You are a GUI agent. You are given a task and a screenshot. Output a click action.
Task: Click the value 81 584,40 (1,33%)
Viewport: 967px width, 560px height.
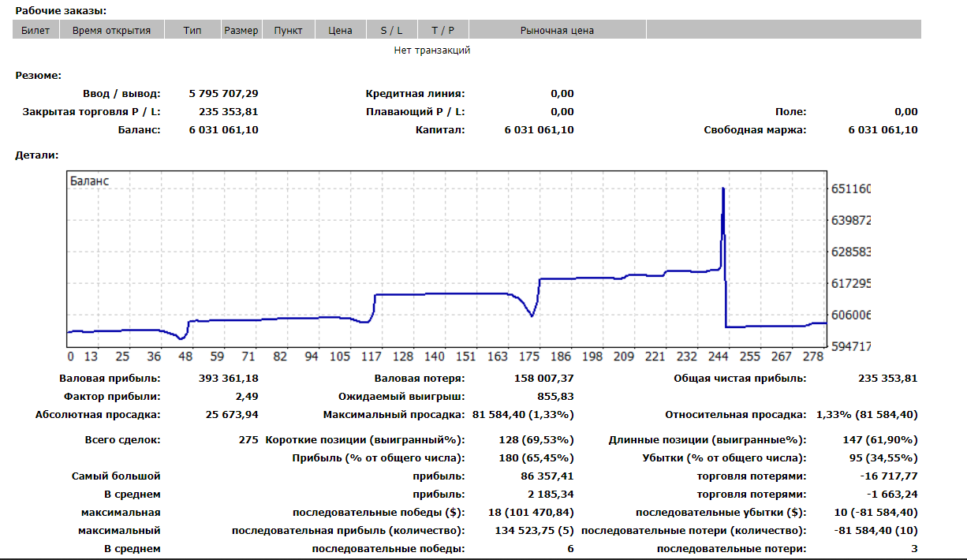pos(523,414)
